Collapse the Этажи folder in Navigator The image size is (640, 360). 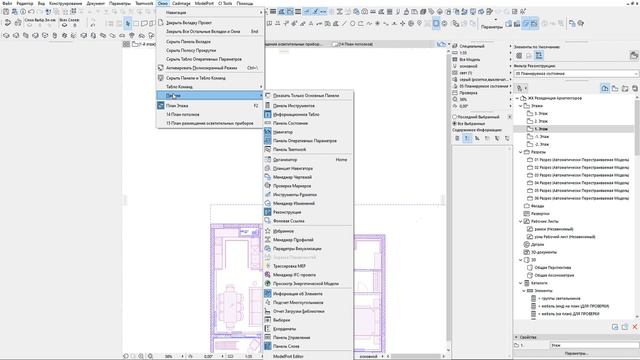[x=521, y=106]
